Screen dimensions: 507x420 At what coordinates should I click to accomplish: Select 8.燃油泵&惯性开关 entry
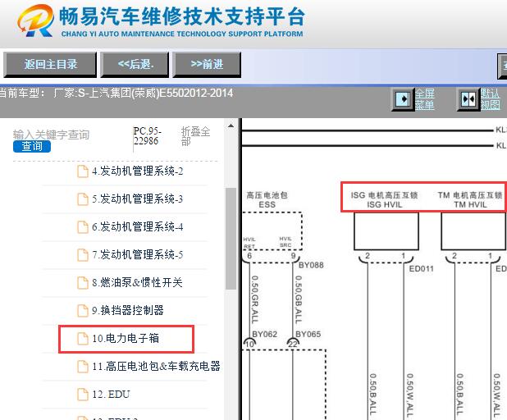click(x=138, y=282)
